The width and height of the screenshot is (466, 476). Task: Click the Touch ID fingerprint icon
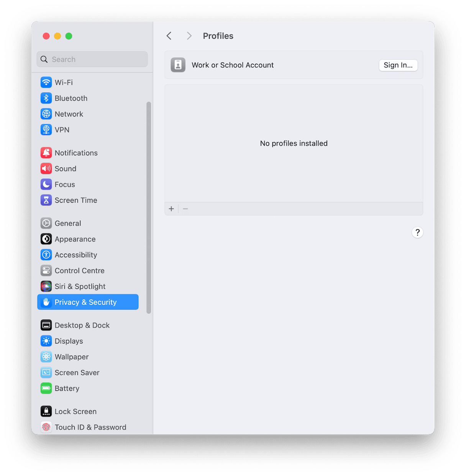pyautogui.click(x=46, y=427)
